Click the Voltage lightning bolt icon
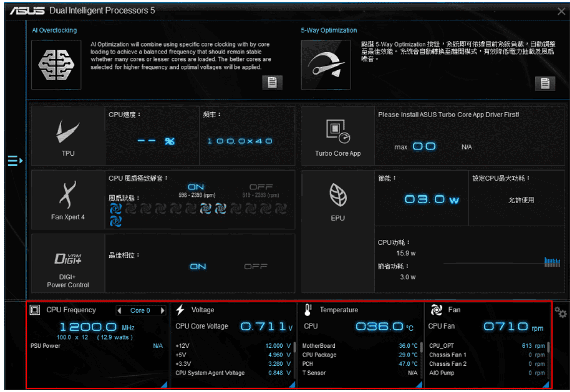 coord(180,310)
